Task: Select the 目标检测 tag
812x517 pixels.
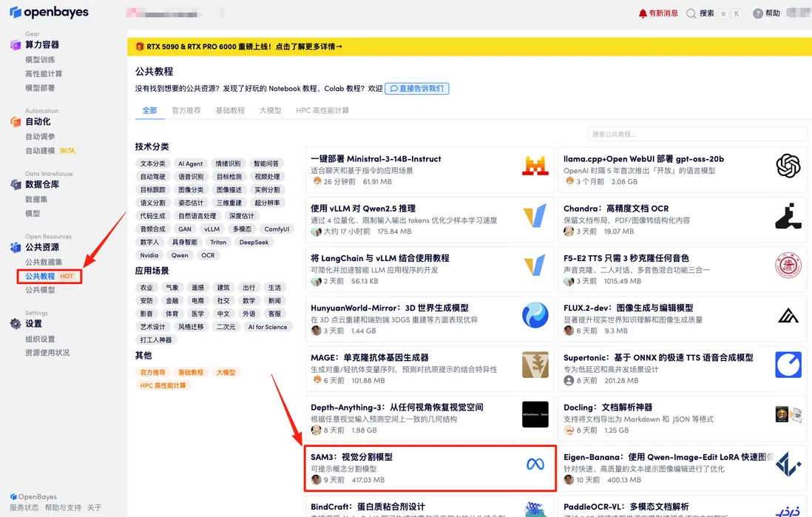Action: [229, 177]
